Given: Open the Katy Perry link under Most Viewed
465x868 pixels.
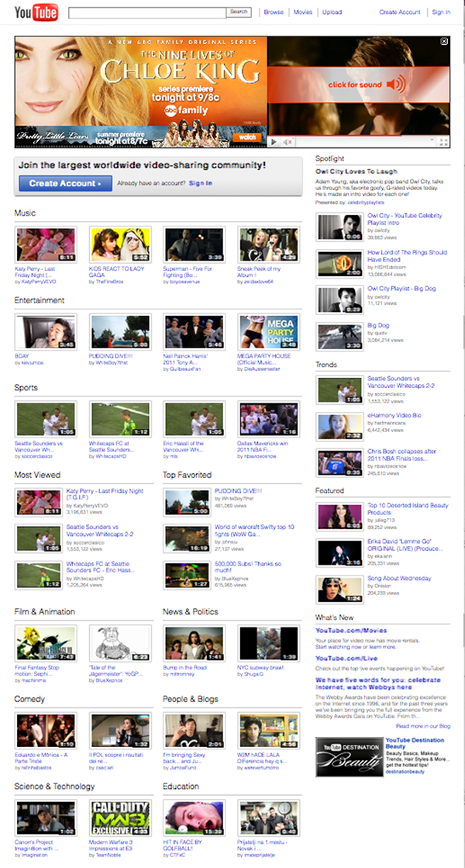Looking at the screenshot, I should (105, 494).
